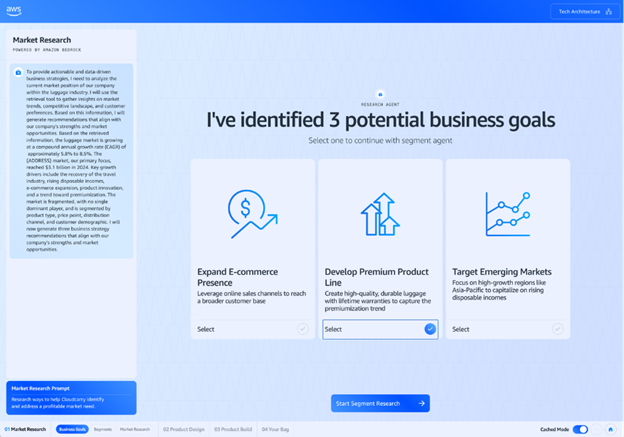The image size is (624, 437).
Task: Toggle the Cached Mode switch
Action: pos(580,429)
